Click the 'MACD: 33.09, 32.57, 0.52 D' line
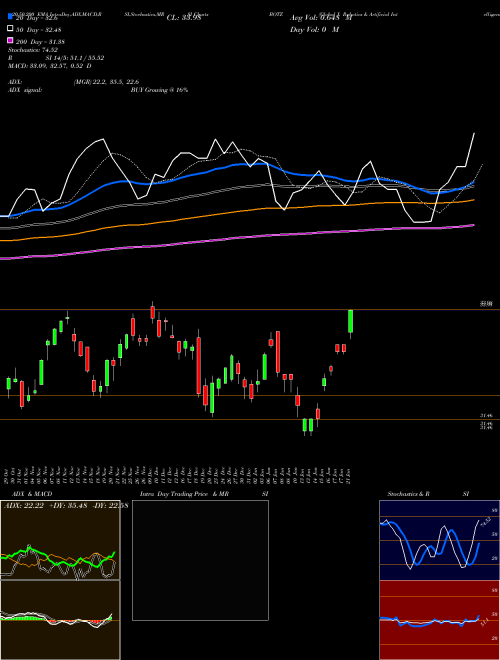Viewport: 500px width, 660px height. (50, 66)
